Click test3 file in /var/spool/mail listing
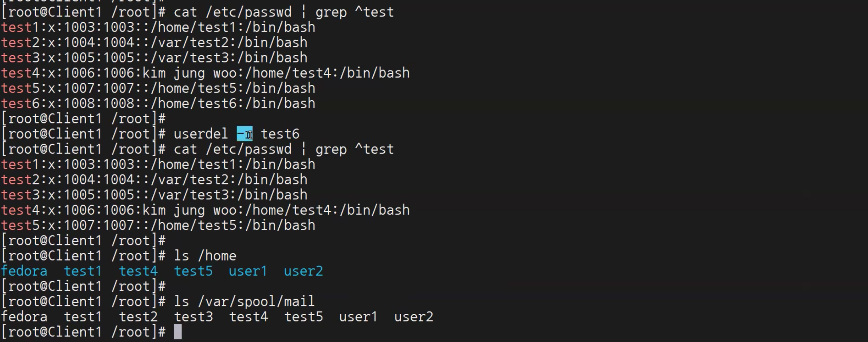868x342 pixels. click(x=193, y=317)
